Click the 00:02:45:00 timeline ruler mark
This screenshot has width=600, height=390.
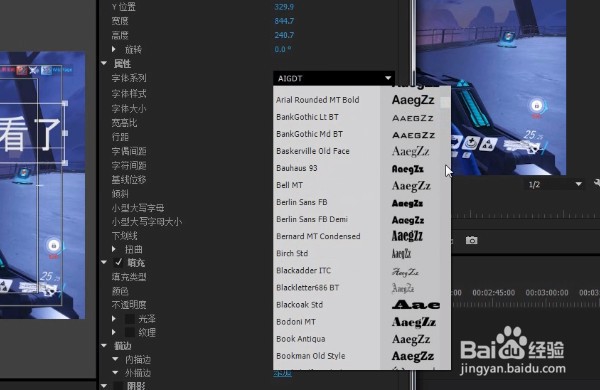point(494,293)
